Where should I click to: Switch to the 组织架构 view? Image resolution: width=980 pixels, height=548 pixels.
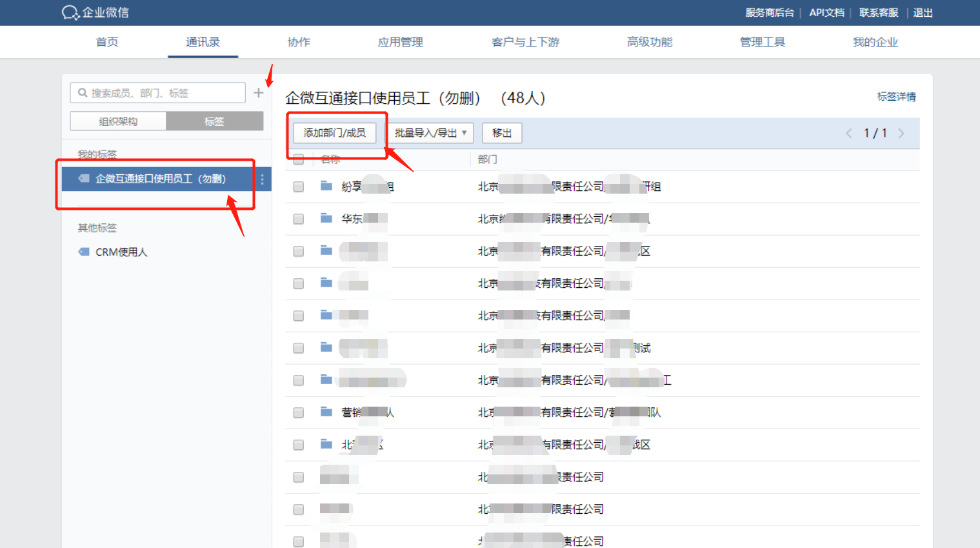point(118,121)
